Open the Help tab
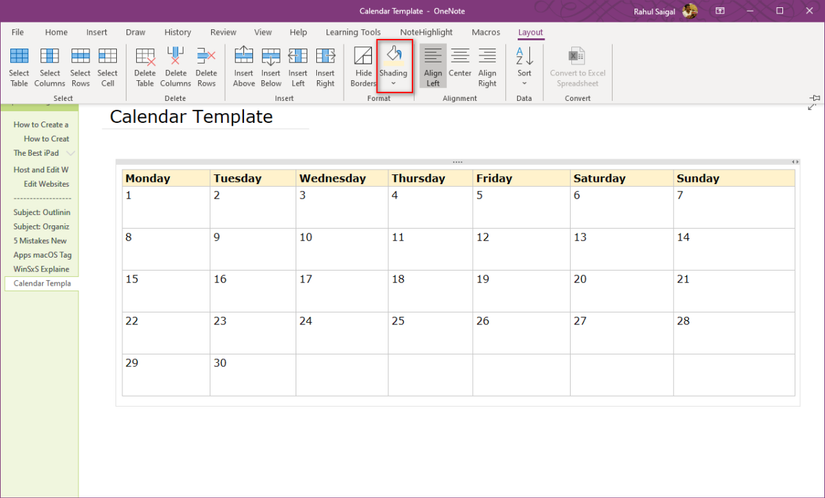This screenshot has height=498, width=825. point(298,32)
